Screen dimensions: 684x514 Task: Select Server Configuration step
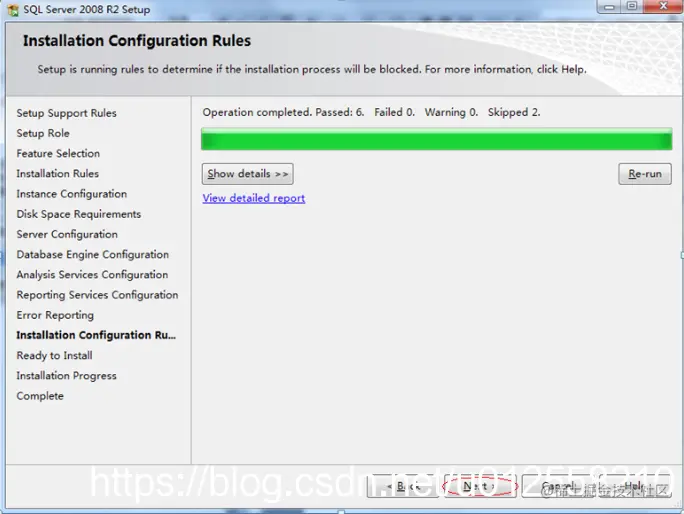click(x=67, y=234)
